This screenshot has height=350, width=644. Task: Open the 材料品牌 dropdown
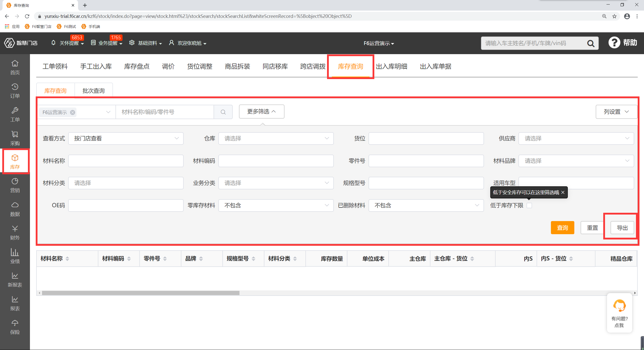576,161
